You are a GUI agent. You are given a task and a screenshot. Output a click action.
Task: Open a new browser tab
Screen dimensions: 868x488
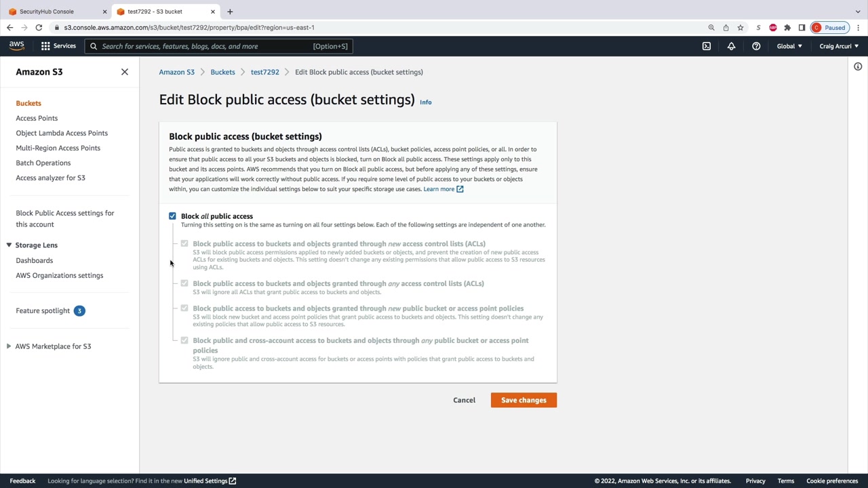(230, 12)
